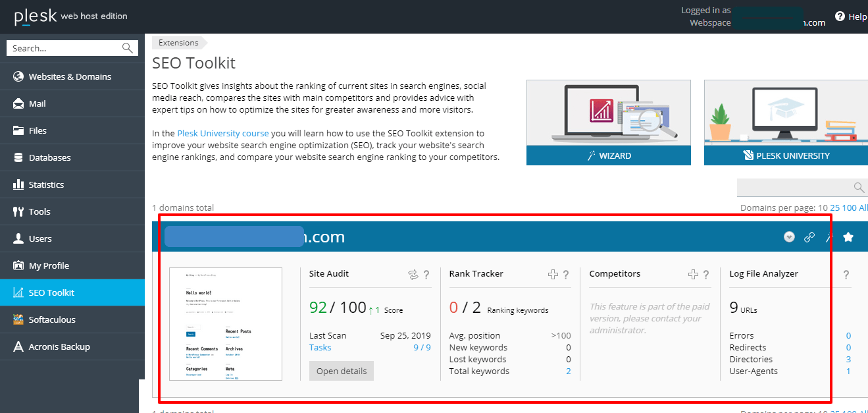The image size is (868, 413).
Task: Click the PLESK UNIVERSITY banner button
Action: coord(786,156)
